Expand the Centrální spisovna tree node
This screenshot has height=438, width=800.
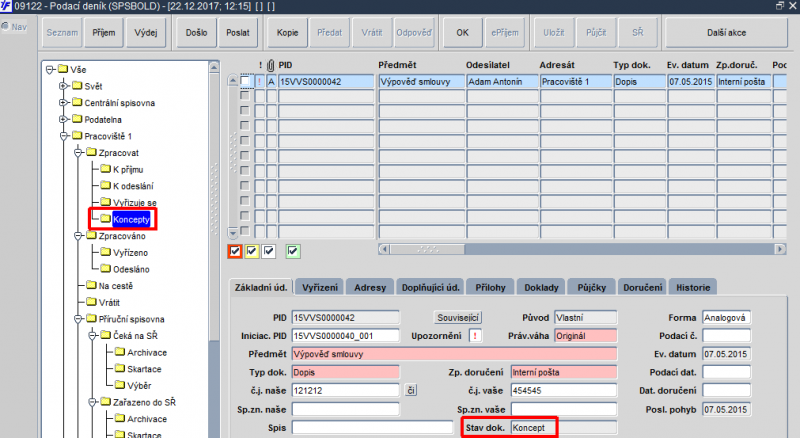(63, 103)
